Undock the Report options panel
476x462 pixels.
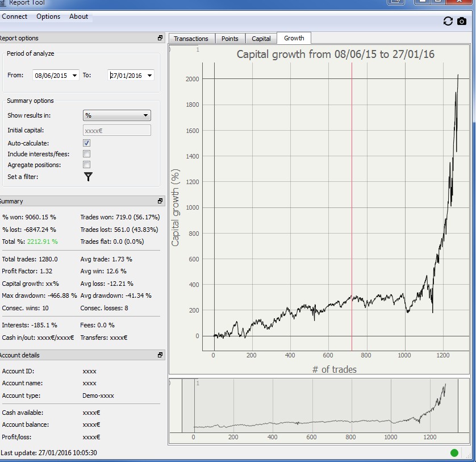(160, 38)
